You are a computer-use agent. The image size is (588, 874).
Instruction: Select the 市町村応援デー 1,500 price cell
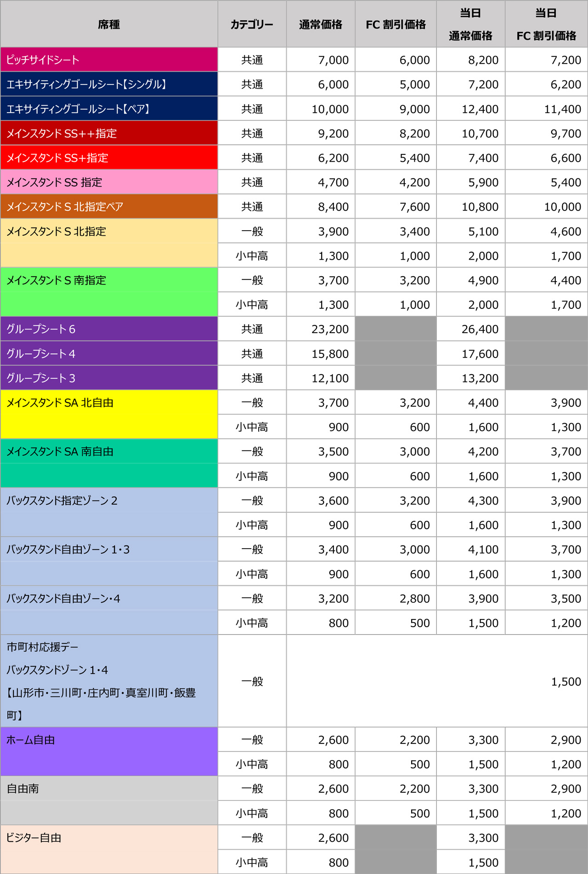point(566,681)
